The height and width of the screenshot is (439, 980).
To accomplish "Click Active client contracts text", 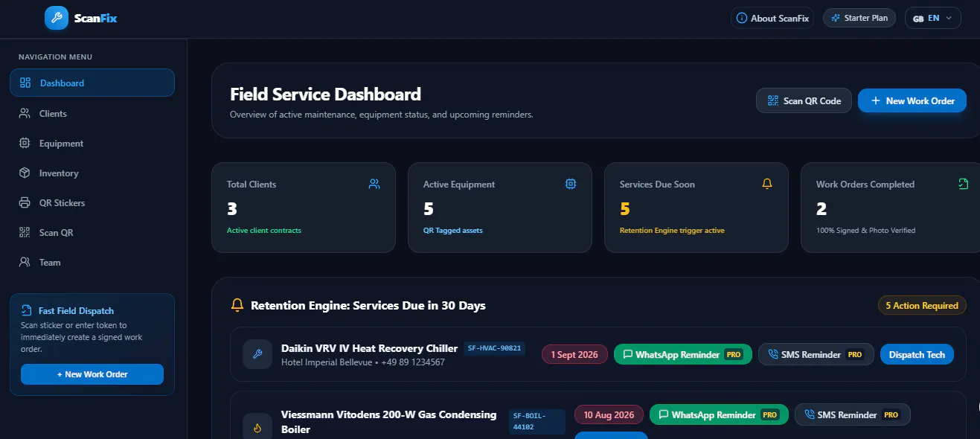I will click(264, 231).
